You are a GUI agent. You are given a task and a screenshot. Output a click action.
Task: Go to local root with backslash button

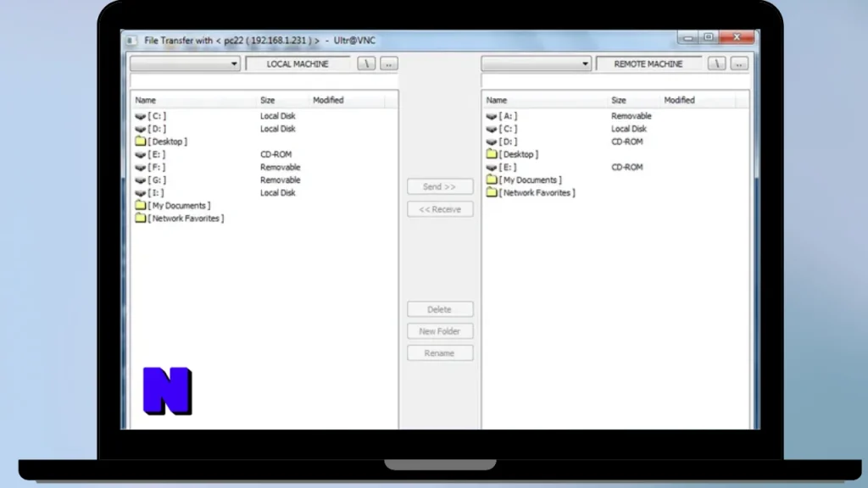(366, 64)
